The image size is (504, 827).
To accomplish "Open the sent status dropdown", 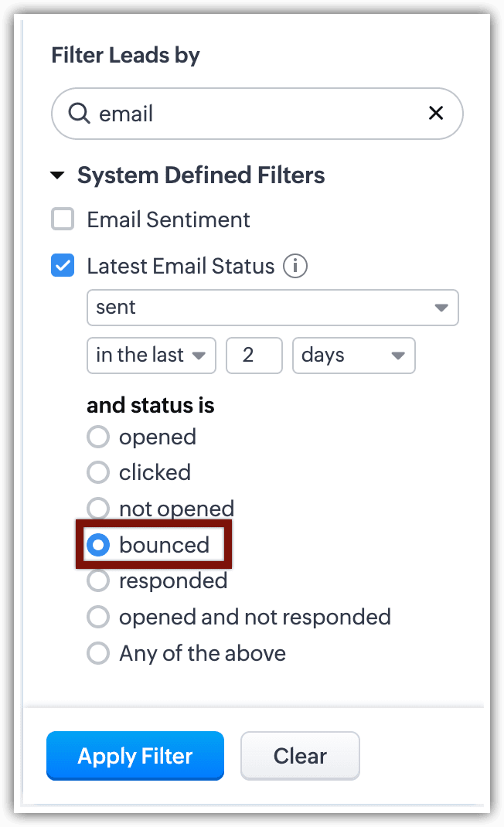I will click(x=272, y=308).
